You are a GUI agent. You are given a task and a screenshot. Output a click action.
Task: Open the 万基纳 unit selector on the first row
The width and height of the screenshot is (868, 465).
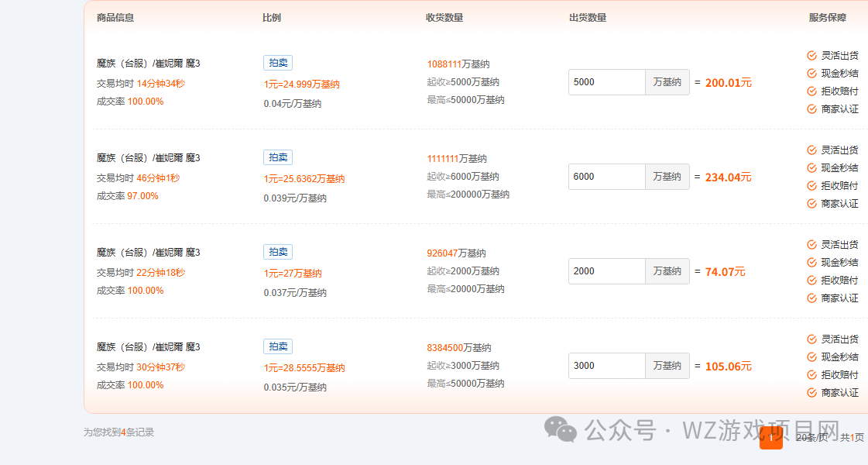(667, 81)
